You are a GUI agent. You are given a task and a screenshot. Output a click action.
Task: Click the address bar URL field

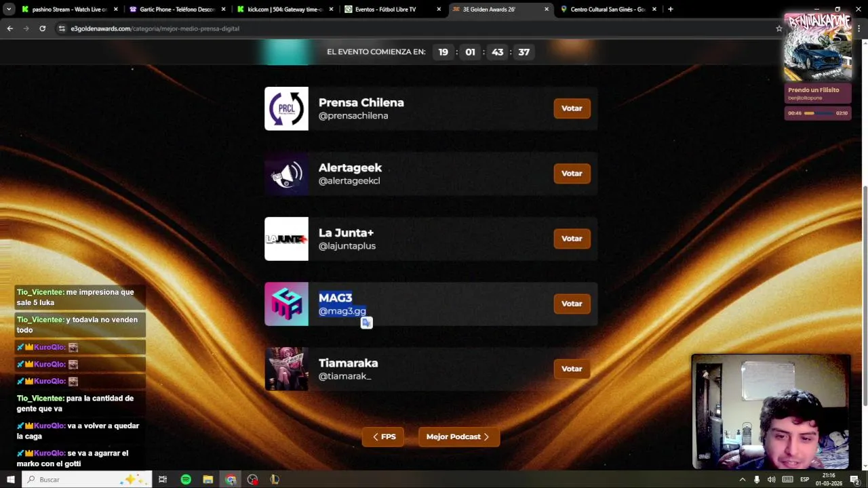(420, 28)
